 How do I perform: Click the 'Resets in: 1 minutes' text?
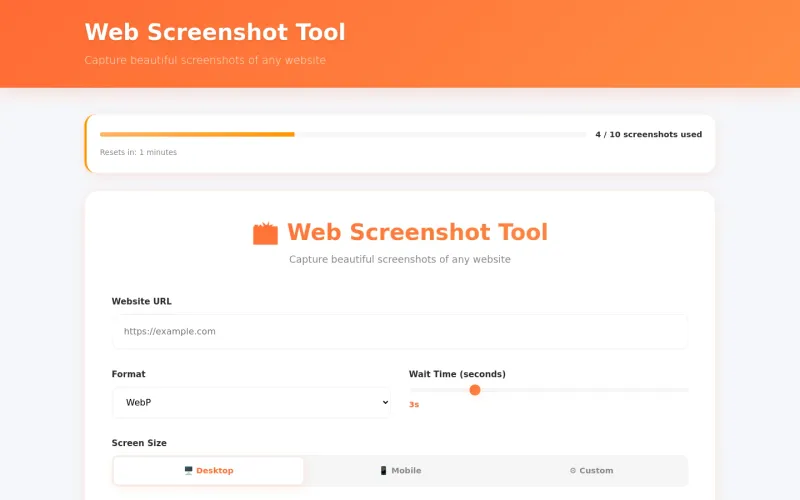138,152
